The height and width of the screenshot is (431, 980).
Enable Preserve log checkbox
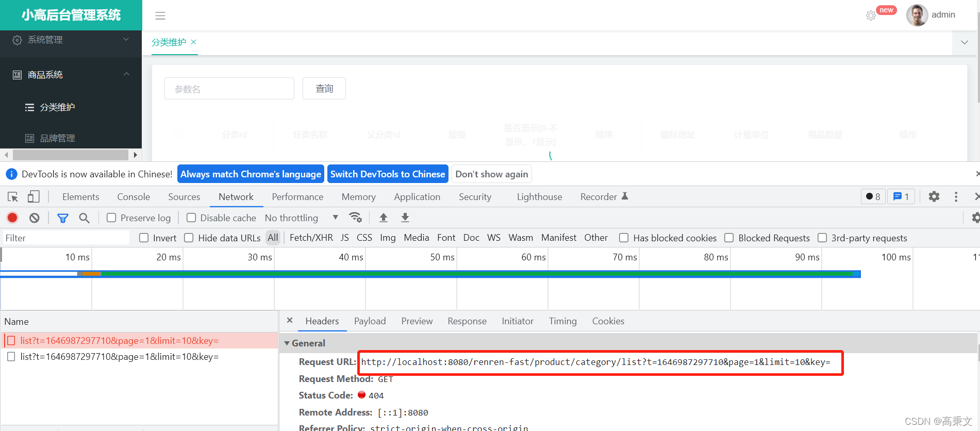pyautogui.click(x=111, y=218)
